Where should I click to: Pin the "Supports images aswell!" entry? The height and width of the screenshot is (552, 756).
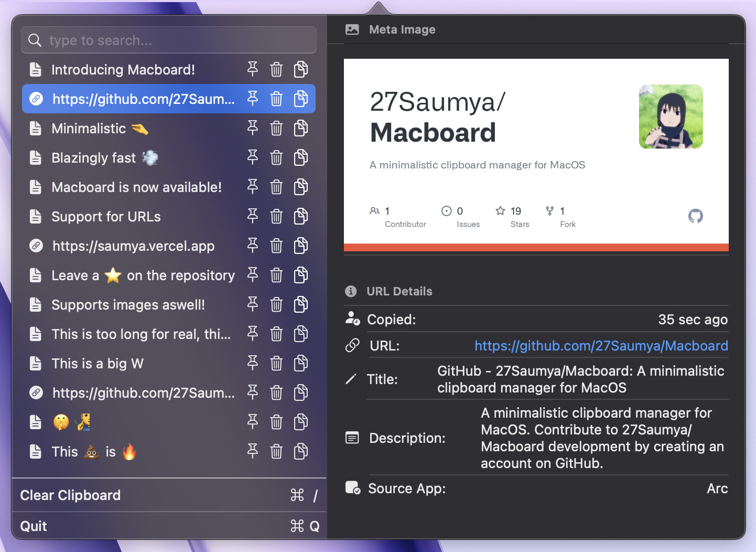253,304
